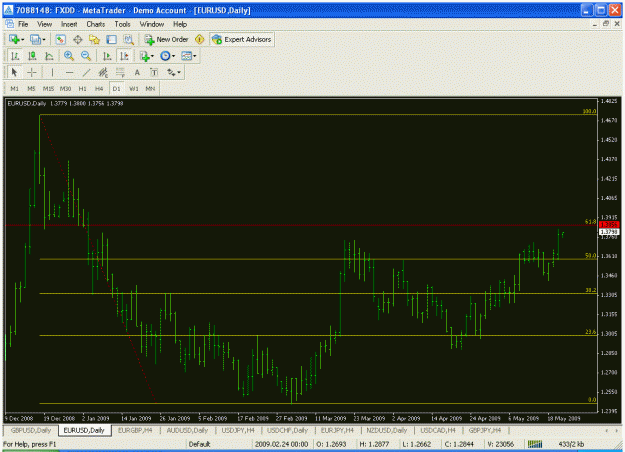Switch to the EURGBP,H4 chart tab
625x452 pixels.
pyautogui.click(x=135, y=430)
